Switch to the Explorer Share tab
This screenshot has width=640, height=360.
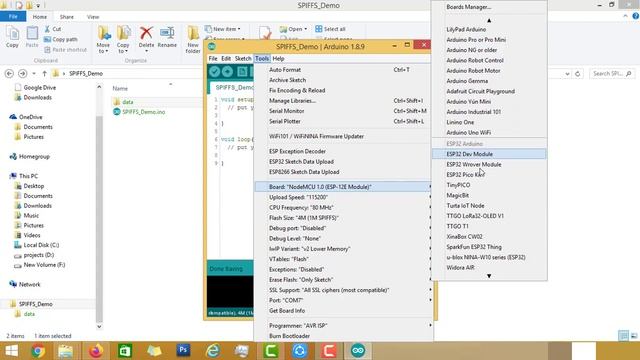(67, 17)
